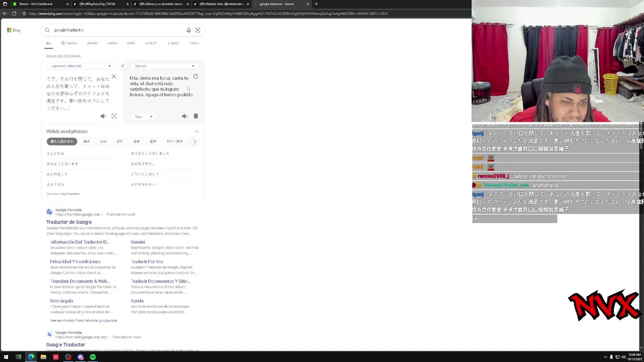The width and height of the screenshot is (644, 362).
Task: Open the Tone dropdown
Action: [x=143, y=117]
